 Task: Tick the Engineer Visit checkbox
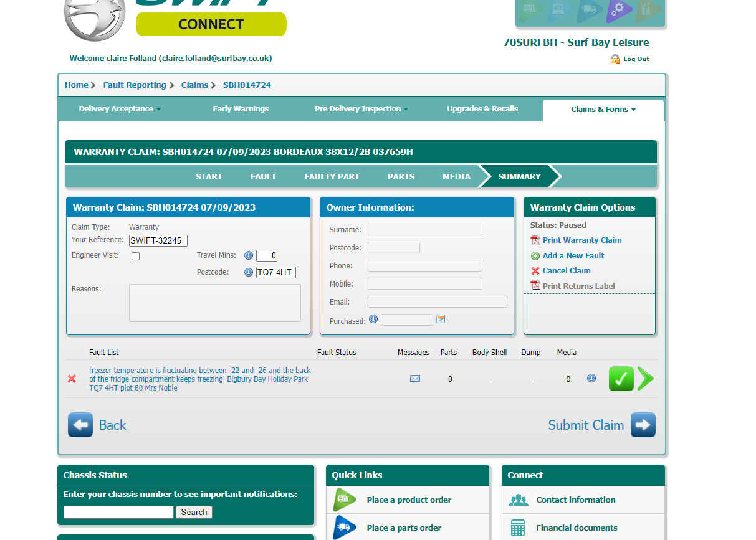click(135, 256)
